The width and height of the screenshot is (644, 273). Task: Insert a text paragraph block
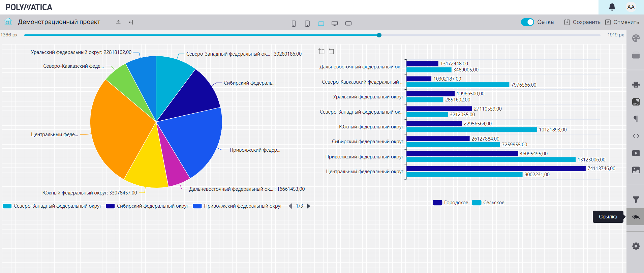point(636,119)
